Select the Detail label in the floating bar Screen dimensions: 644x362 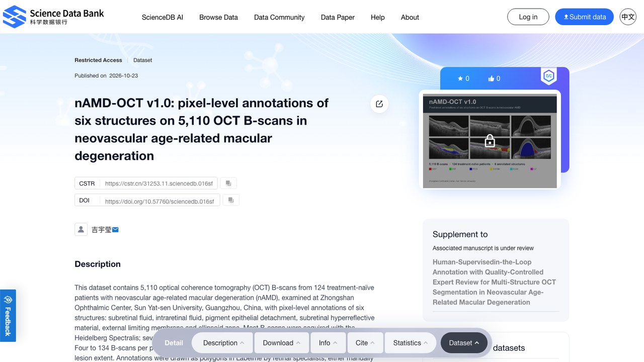174,343
